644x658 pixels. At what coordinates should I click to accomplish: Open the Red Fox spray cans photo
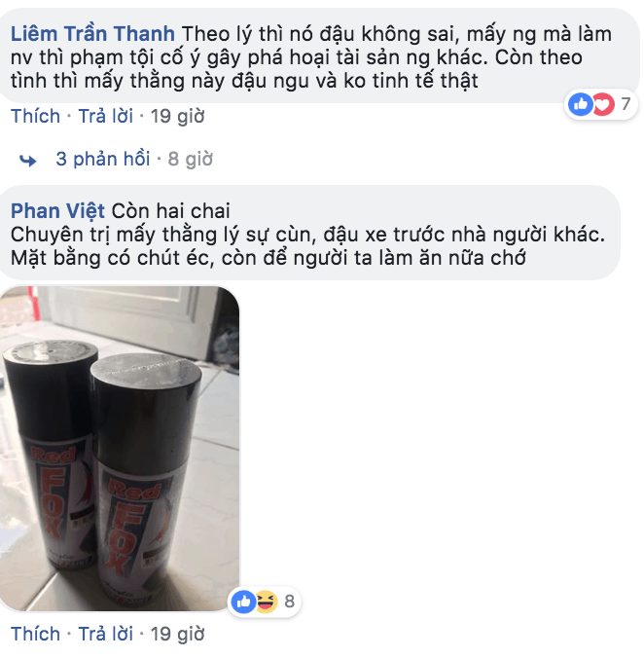coord(120,448)
